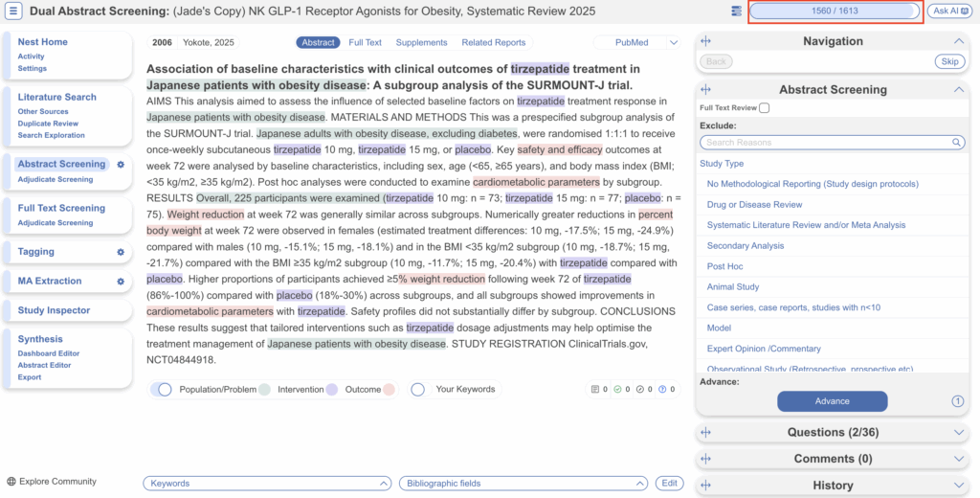Open Tagging settings gear
Screen dimensions: 980x498
coord(121,252)
